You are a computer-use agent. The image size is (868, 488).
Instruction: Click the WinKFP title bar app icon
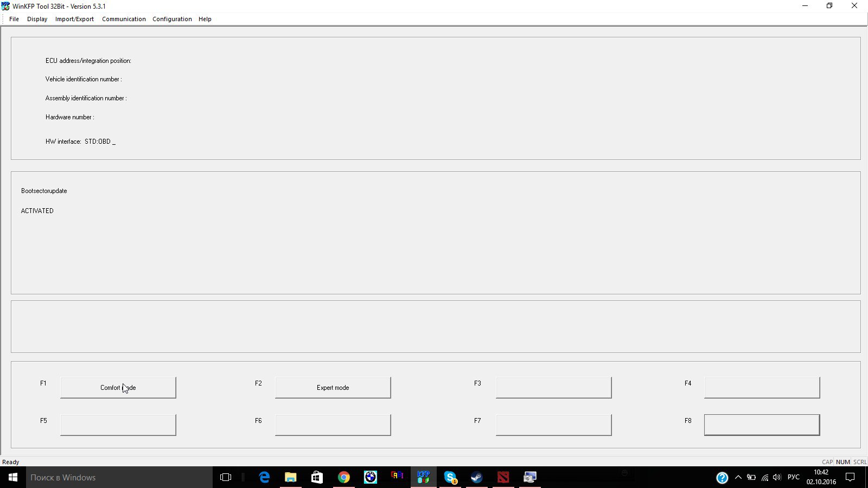pos(6,6)
